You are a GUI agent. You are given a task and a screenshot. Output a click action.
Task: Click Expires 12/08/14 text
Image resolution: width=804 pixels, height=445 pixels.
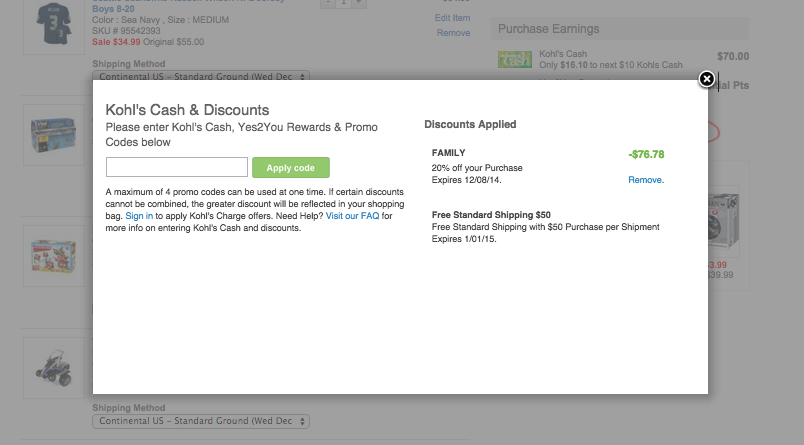click(466, 180)
